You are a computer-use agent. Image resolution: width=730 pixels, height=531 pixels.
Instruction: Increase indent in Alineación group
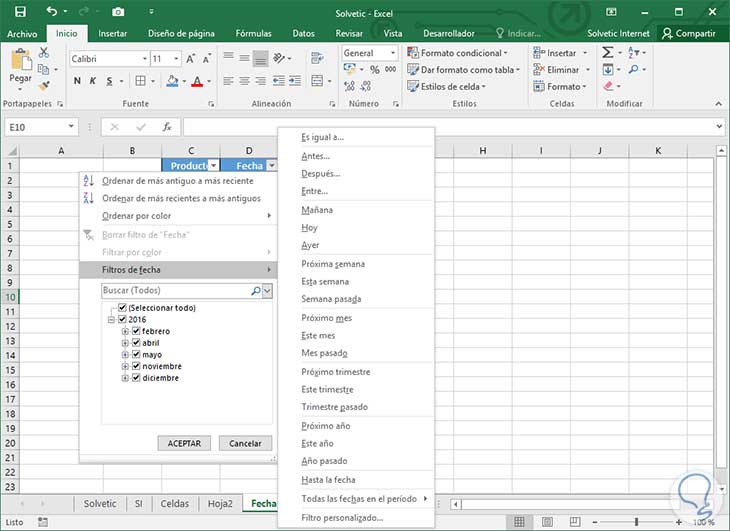point(295,81)
